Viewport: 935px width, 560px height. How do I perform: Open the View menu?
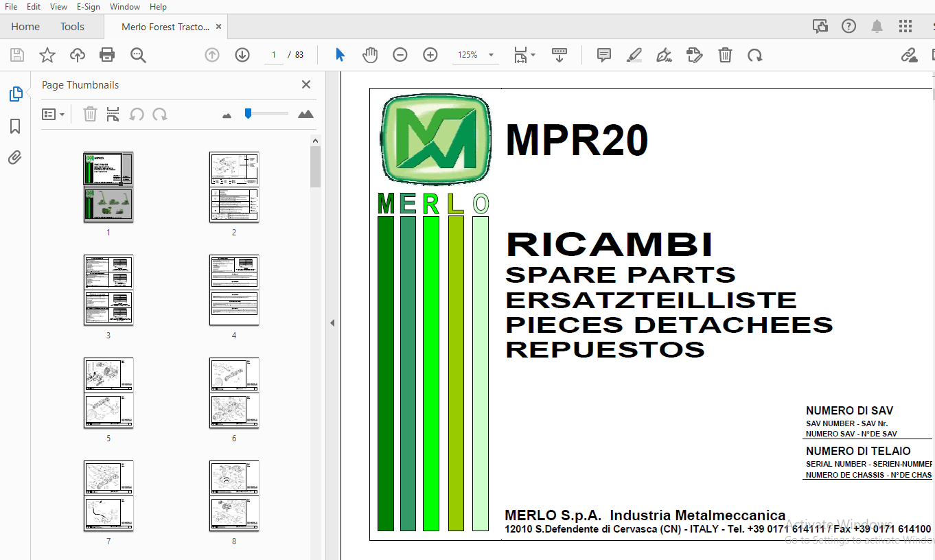(x=59, y=6)
